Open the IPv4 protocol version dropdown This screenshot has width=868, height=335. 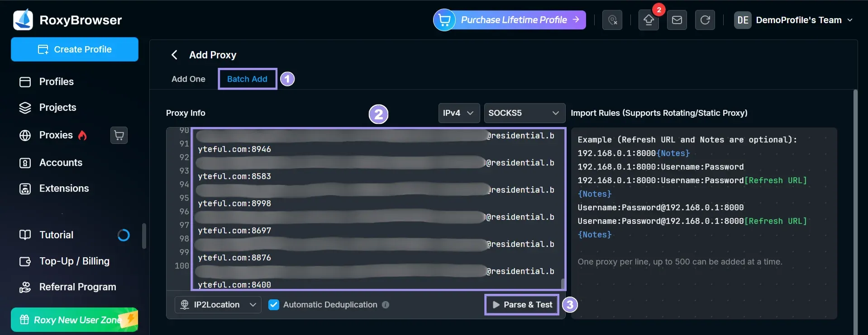[458, 113]
